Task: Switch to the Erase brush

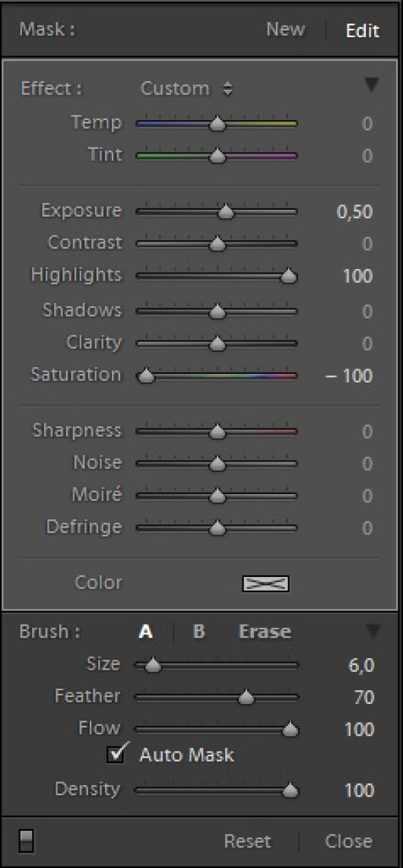Action: tap(265, 632)
